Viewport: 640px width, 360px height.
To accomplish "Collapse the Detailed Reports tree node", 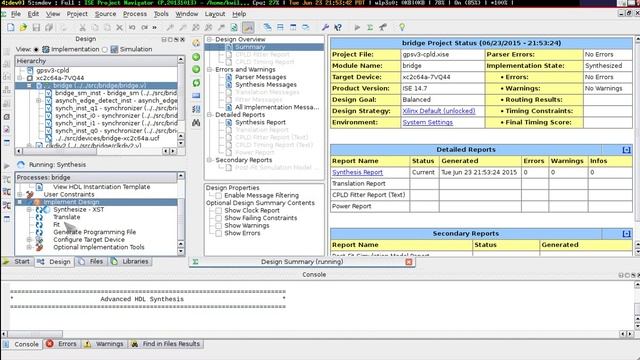I will 210,115.
